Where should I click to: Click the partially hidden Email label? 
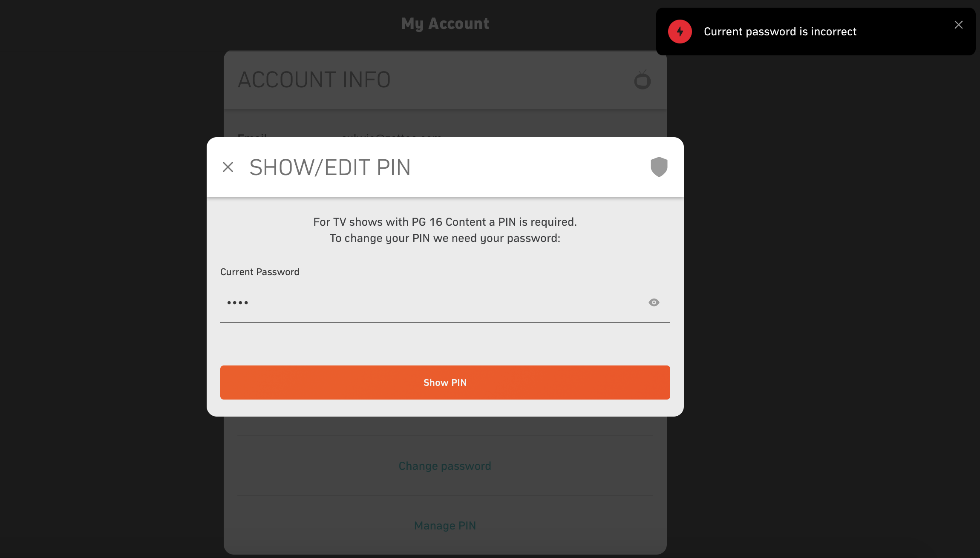[252, 135]
